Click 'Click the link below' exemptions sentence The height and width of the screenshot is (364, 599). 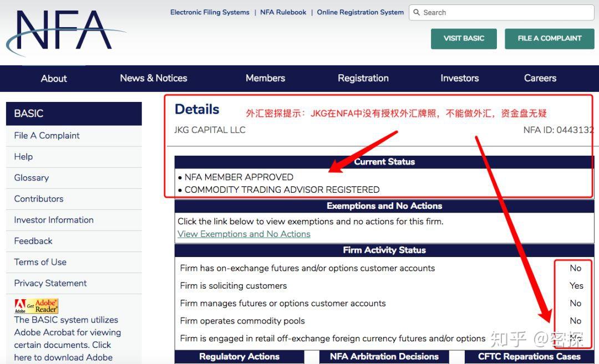point(311,221)
